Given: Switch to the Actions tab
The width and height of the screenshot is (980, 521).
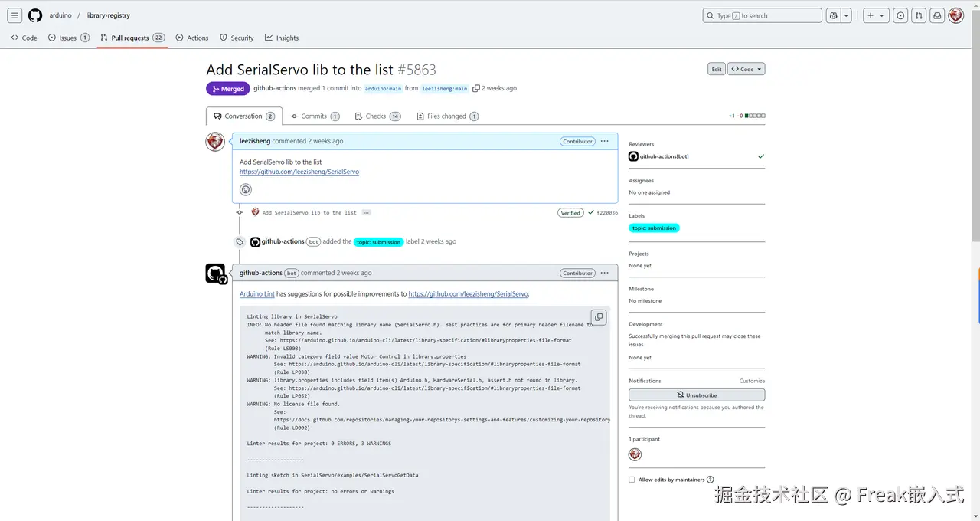Looking at the screenshot, I should pos(191,38).
